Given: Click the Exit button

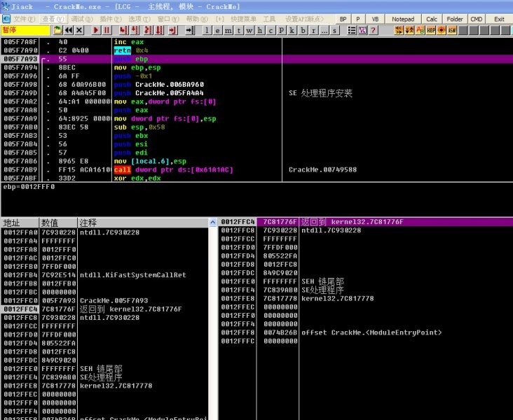Looking at the screenshot, I should click(x=499, y=20).
